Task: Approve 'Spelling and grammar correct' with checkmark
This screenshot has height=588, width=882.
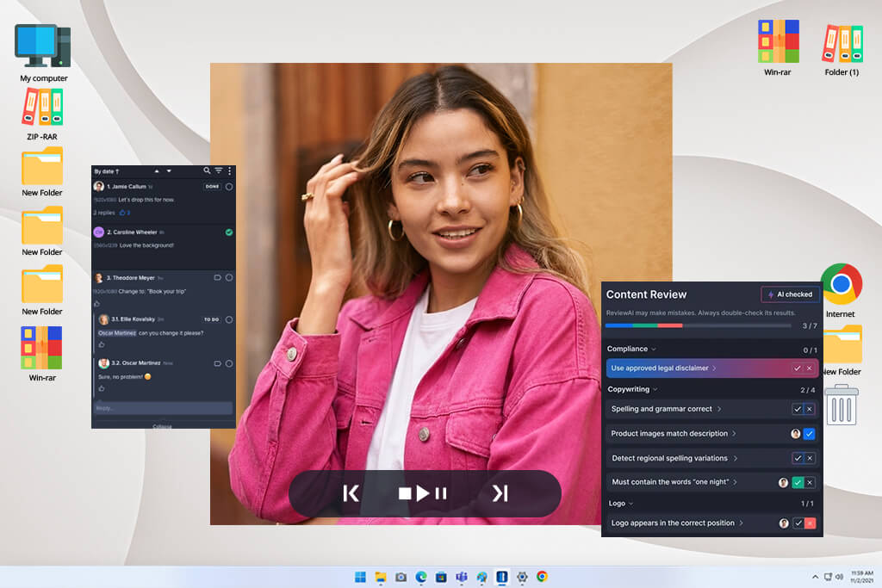Action: [798, 409]
